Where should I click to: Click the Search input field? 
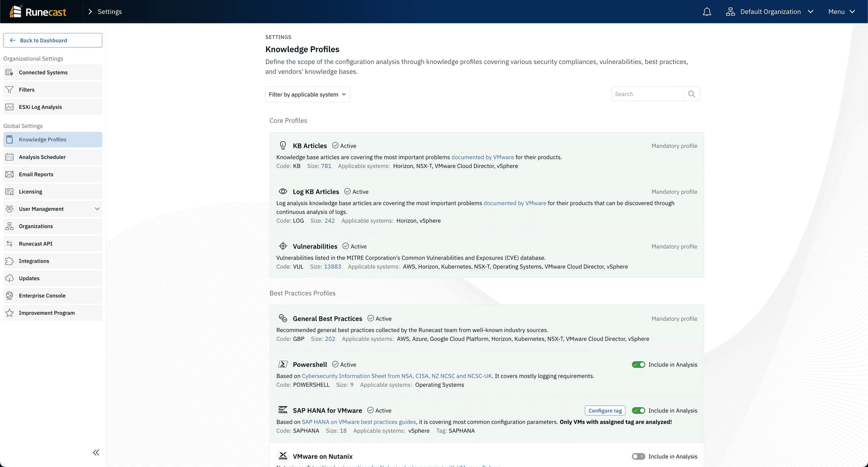(x=648, y=94)
